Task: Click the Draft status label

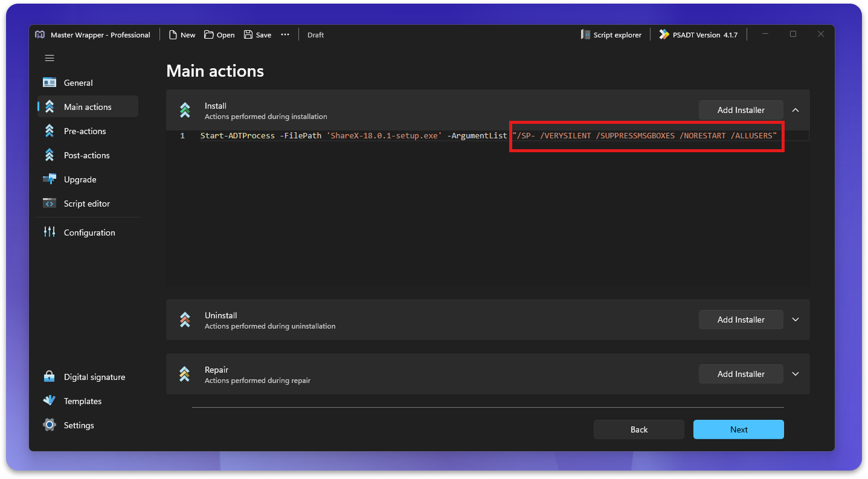Action: tap(315, 35)
